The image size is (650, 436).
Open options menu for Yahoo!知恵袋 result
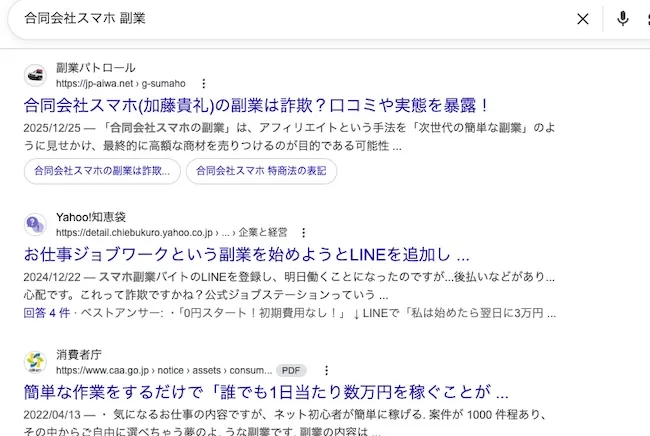pos(303,233)
